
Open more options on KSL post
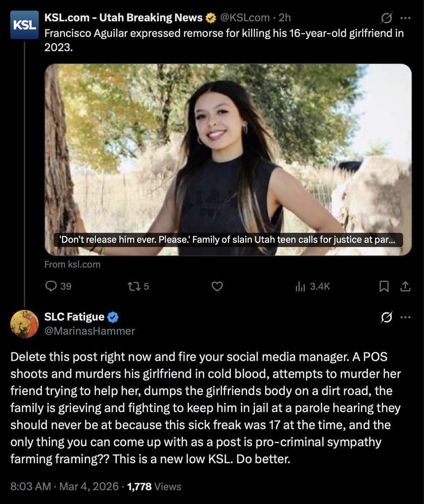tap(405, 18)
